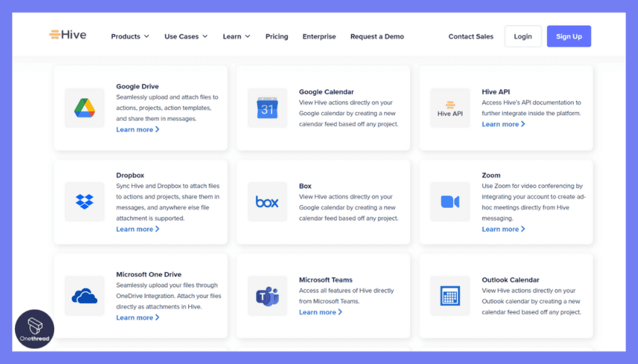The width and height of the screenshot is (638, 364).
Task: Visit Learn more under Microsoft One Drive
Action: tap(138, 318)
